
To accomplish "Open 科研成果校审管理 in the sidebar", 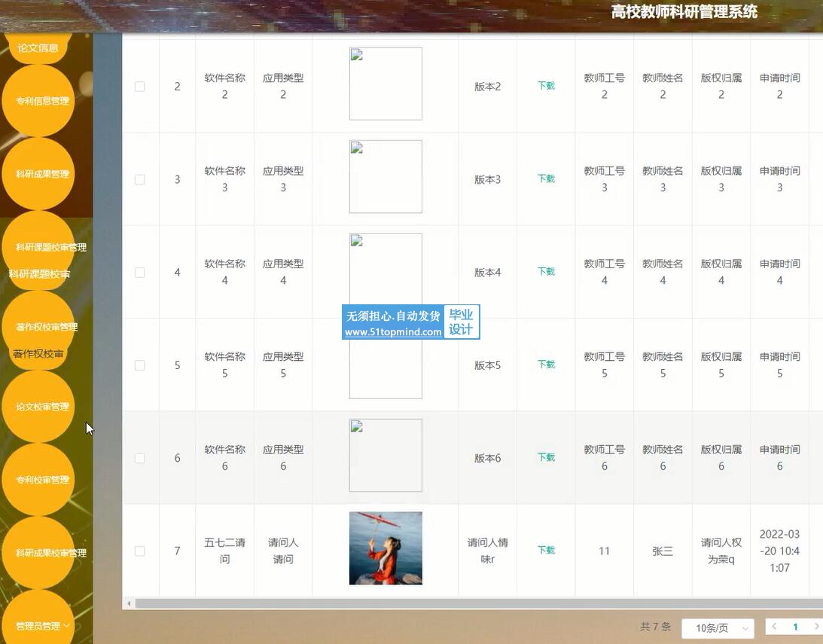I will (38, 553).
